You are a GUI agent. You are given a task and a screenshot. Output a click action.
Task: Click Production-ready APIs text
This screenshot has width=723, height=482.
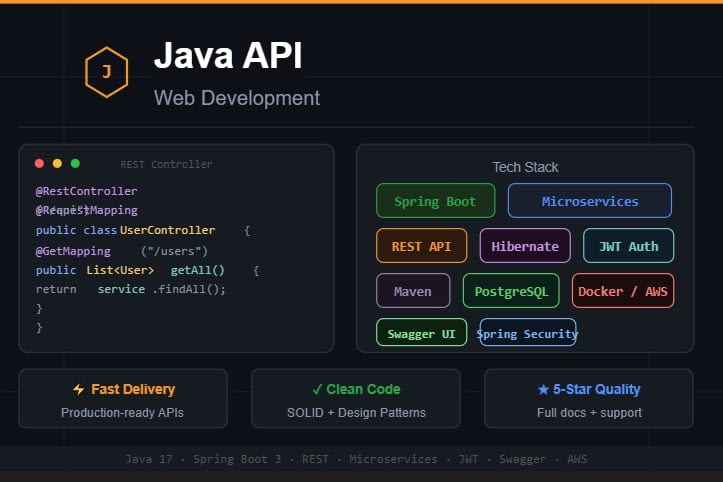click(122, 412)
